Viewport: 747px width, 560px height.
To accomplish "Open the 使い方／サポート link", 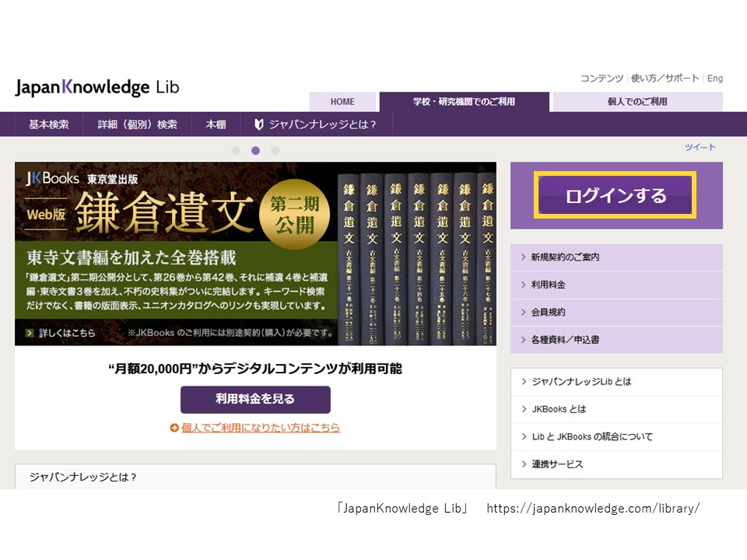I will click(665, 79).
